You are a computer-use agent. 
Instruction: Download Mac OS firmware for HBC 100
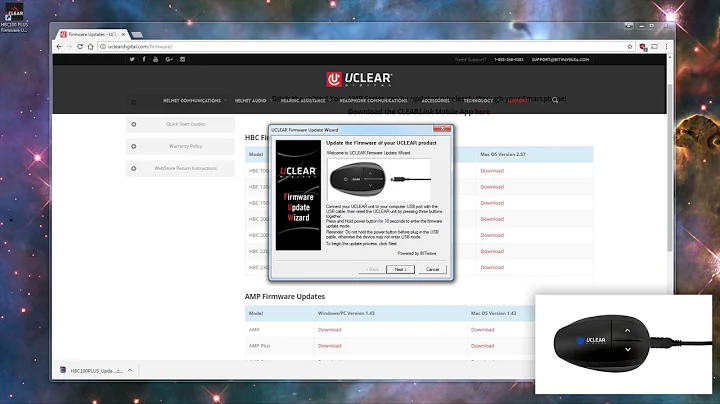492,171
